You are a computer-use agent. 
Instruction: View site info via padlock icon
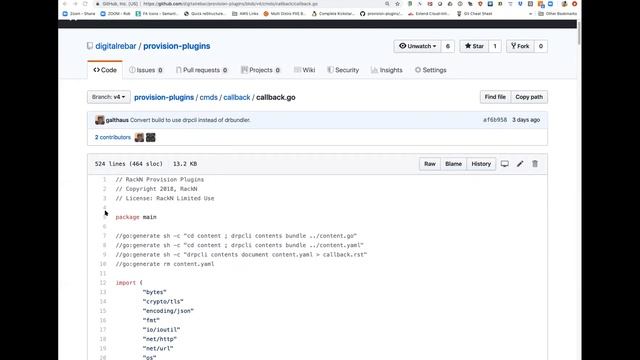[98, 4]
